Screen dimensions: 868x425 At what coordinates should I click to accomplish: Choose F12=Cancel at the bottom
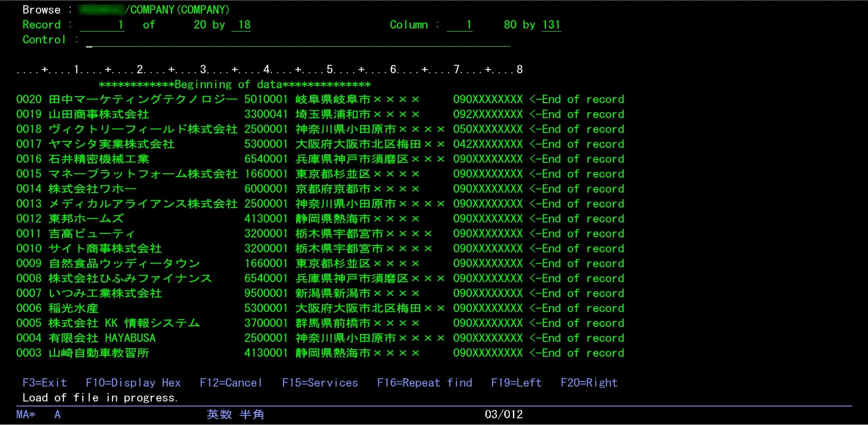[231, 382]
